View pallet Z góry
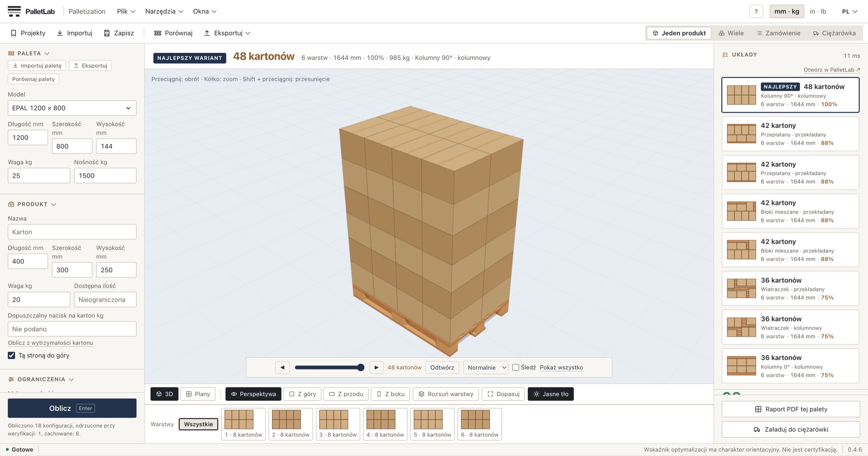Viewport: 868px width, 456px height. click(x=302, y=394)
